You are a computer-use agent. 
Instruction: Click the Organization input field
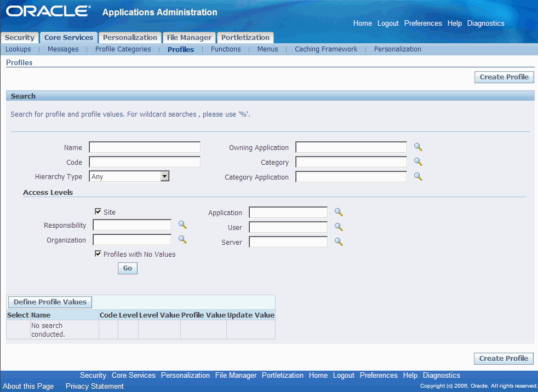[132, 240]
